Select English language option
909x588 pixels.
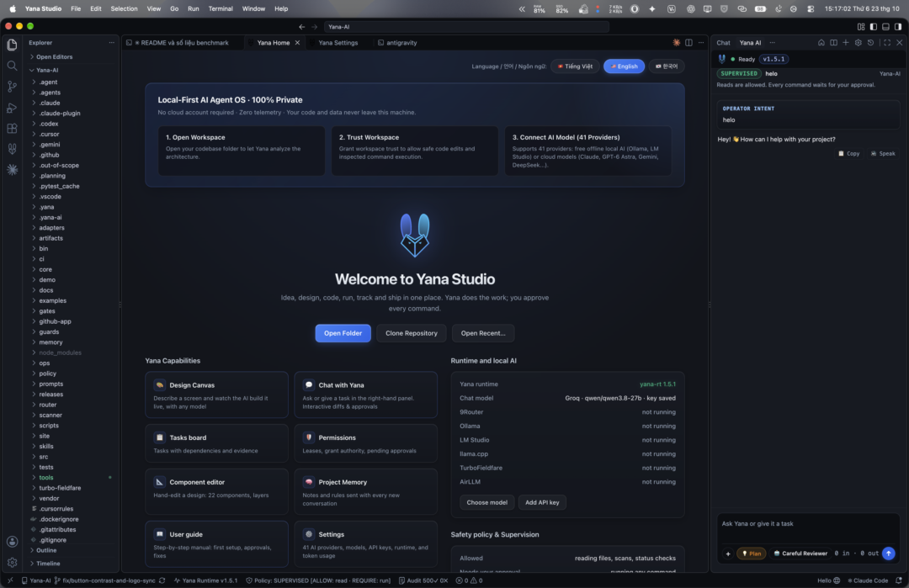pos(624,66)
